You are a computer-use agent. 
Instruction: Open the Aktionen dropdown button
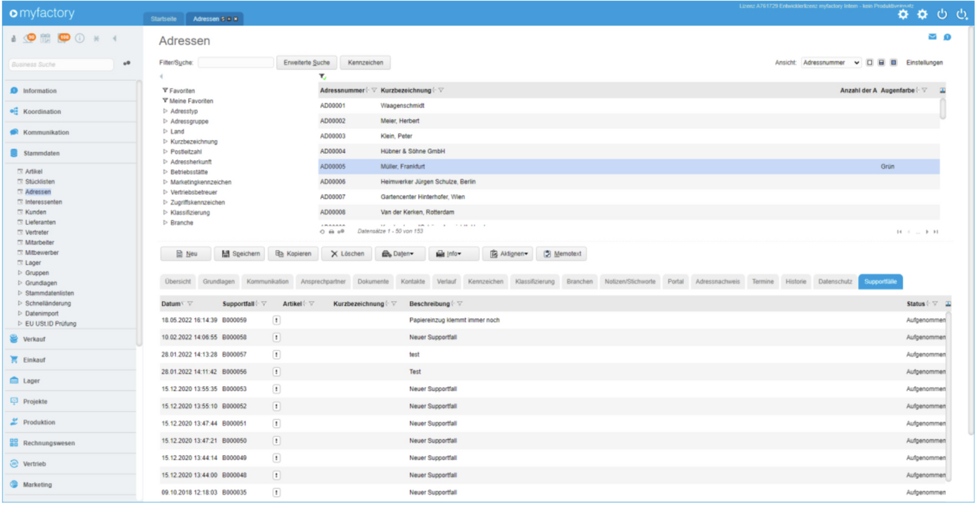(x=507, y=254)
